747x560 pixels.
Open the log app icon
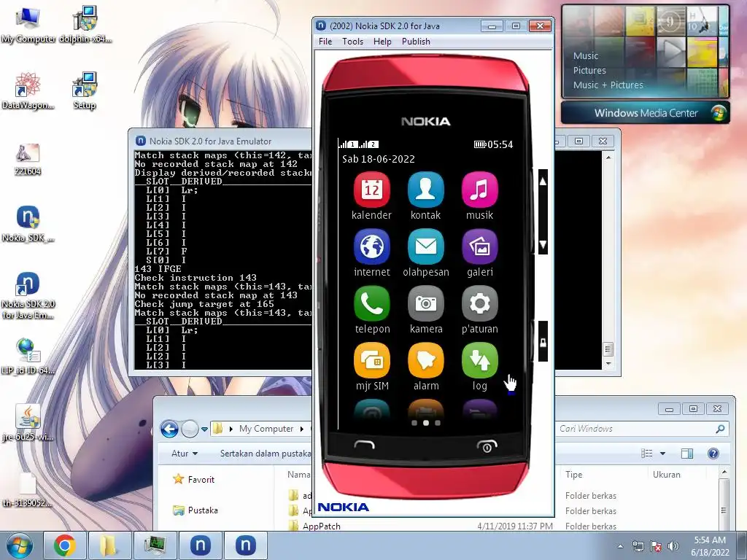(480, 360)
